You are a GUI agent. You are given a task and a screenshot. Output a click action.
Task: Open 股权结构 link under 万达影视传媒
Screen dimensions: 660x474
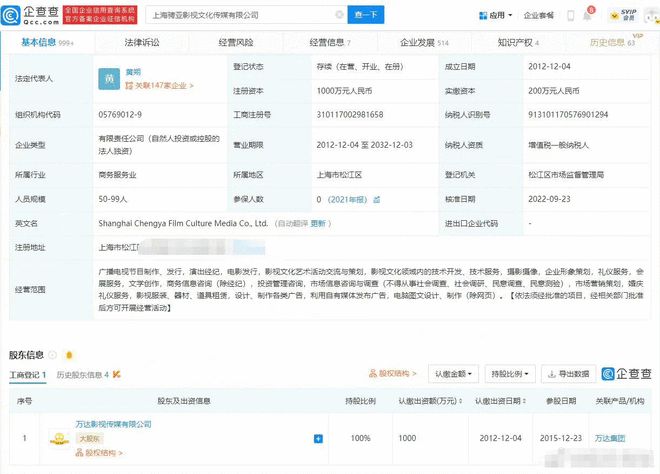click(x=99, y=453)
